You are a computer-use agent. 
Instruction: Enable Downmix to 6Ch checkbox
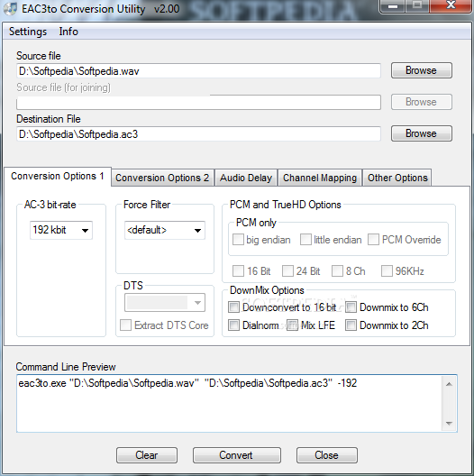351,307
